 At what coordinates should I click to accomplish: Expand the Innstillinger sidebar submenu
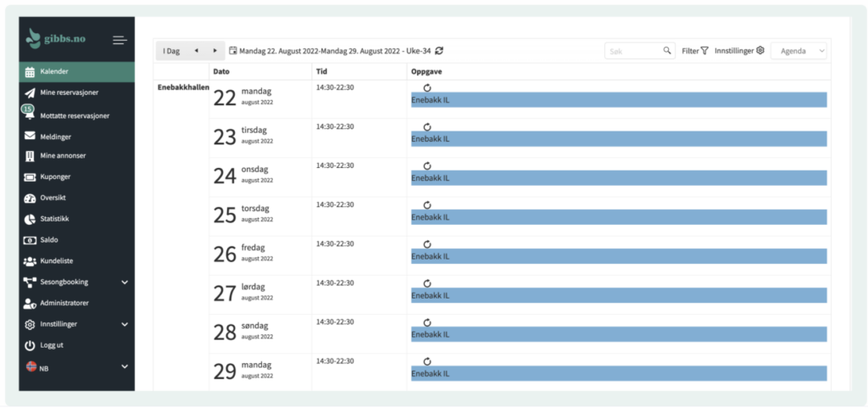(x=125, y=324)
